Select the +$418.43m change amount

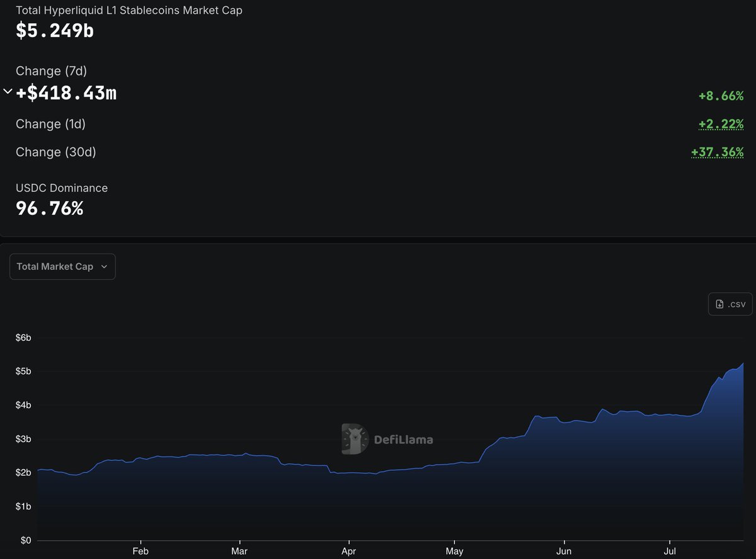click(66, 93)
